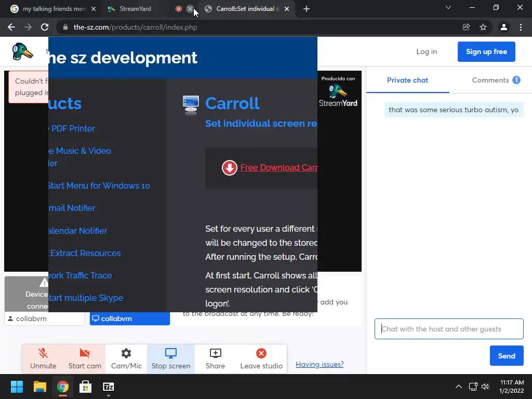Click the chat message about turbo
The height and width of the screenshot is (399, 532).
[x=454, y=110]
